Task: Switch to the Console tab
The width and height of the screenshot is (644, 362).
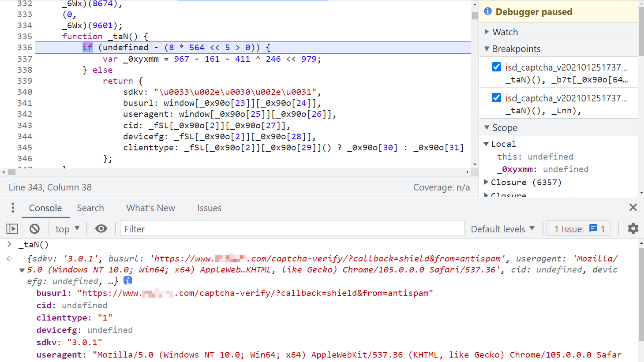Action: [45, 208]
